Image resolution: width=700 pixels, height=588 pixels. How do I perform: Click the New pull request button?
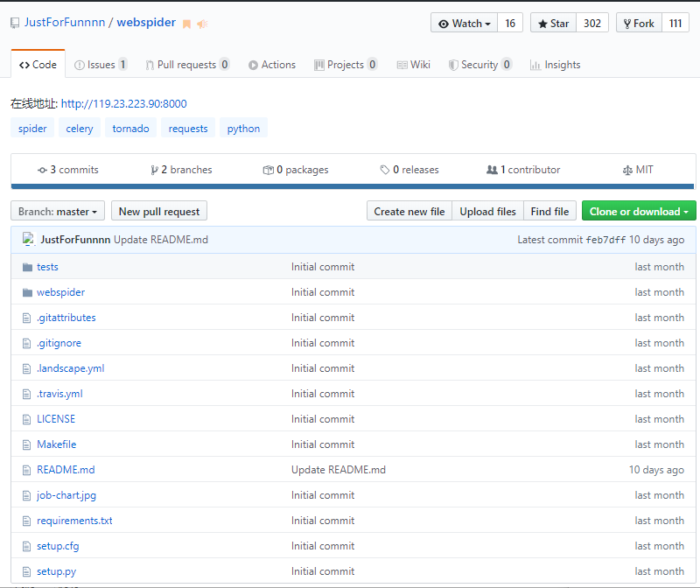tap(159, 211)
